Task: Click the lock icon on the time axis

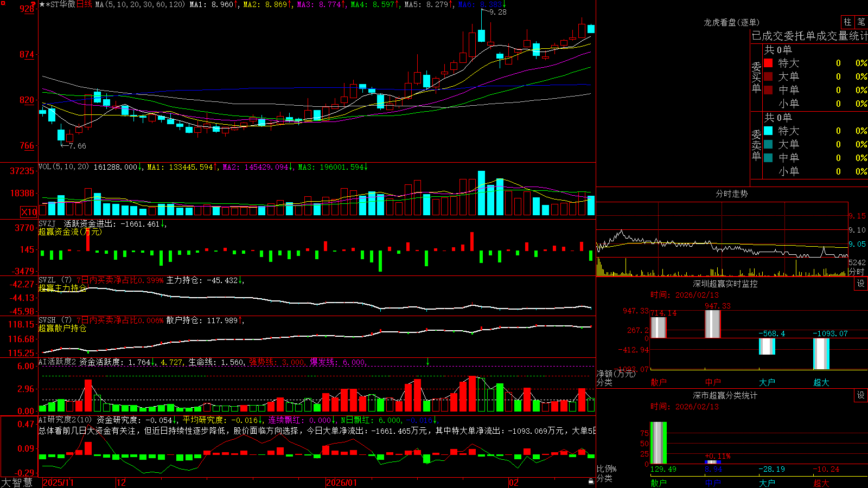Action: pyautogui.click(x=591, y=481)
